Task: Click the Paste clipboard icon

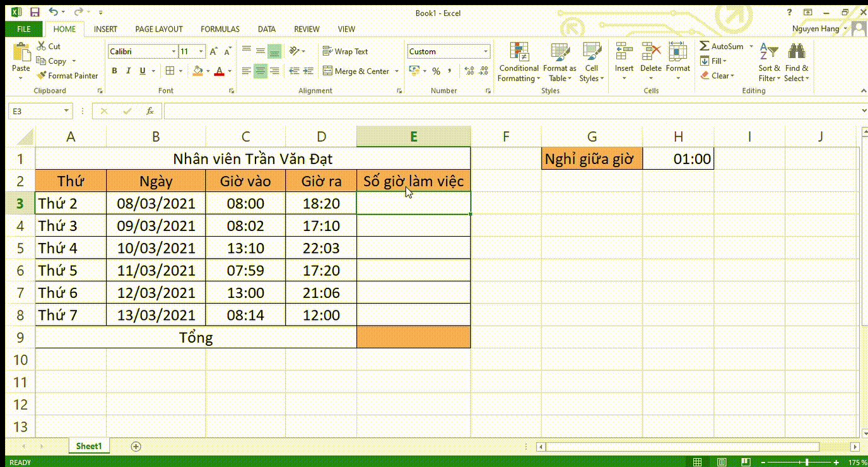Action: coord(21,52)
